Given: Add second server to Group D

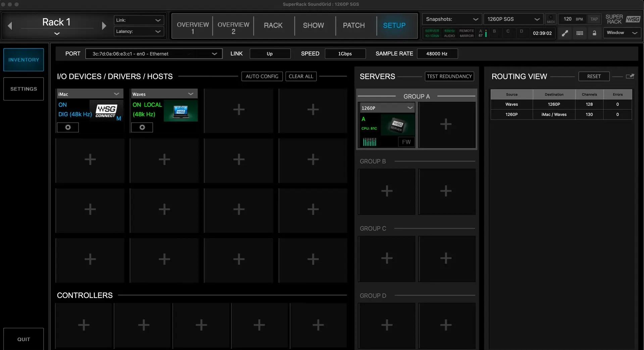Looking at the screenshot, I should click(446, 325).
